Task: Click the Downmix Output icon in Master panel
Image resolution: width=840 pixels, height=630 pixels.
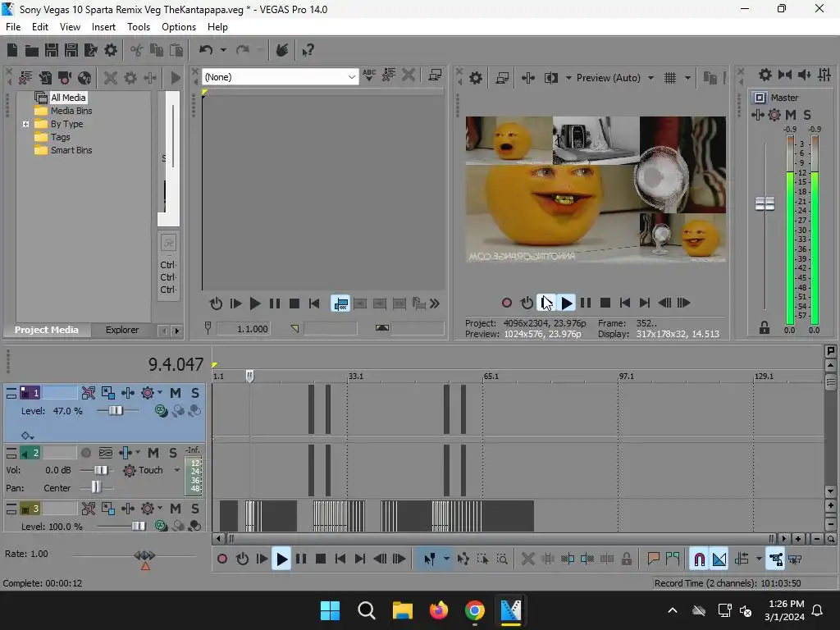Action: click(785, 75)
